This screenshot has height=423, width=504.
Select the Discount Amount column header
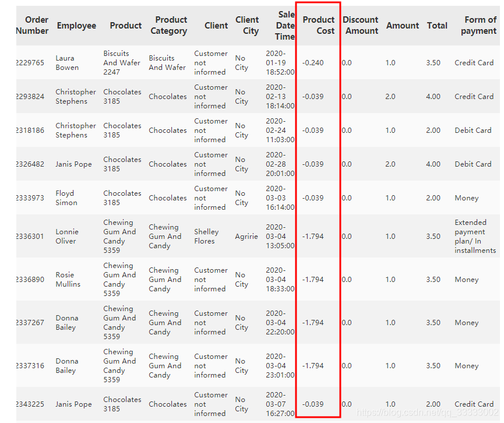(x=360, y=26)
